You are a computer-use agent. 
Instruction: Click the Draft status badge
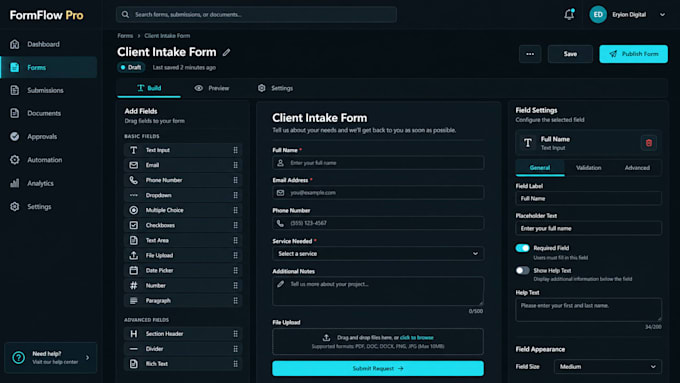click(x=131, y=67)
